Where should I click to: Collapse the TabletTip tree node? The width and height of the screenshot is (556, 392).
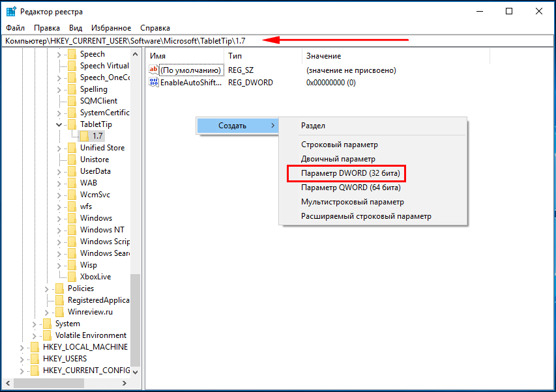click(x=59, y=124)
